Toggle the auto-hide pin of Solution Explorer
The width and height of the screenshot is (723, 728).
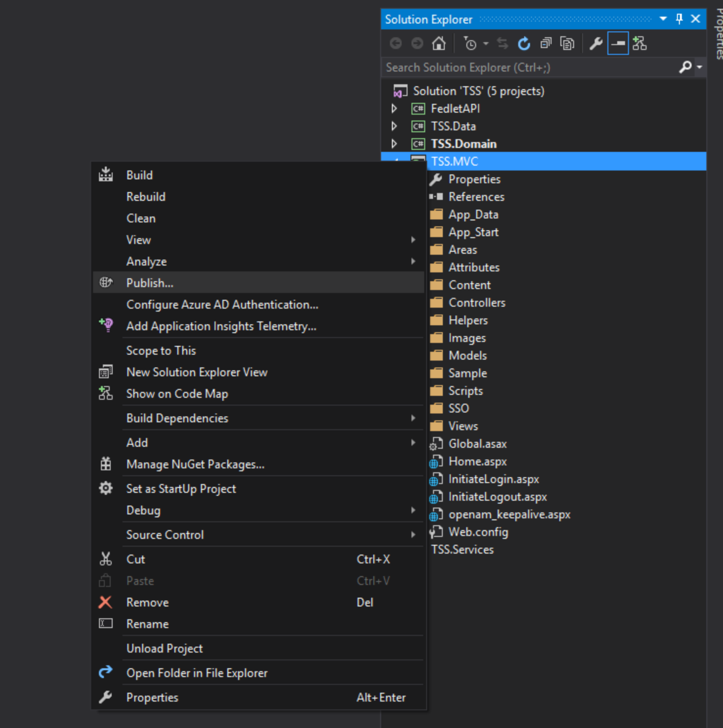point(679,19)
